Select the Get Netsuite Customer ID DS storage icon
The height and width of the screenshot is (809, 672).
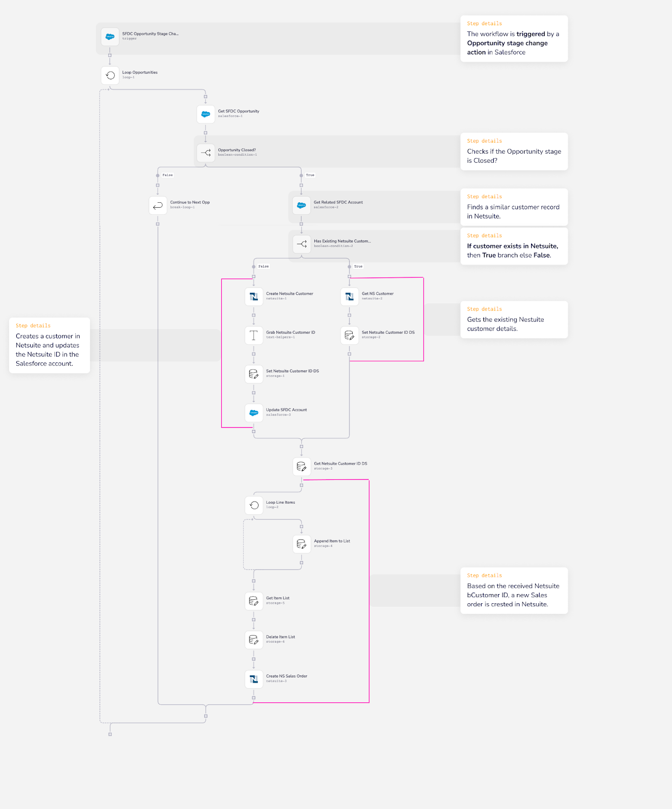[x=302, y=466]
